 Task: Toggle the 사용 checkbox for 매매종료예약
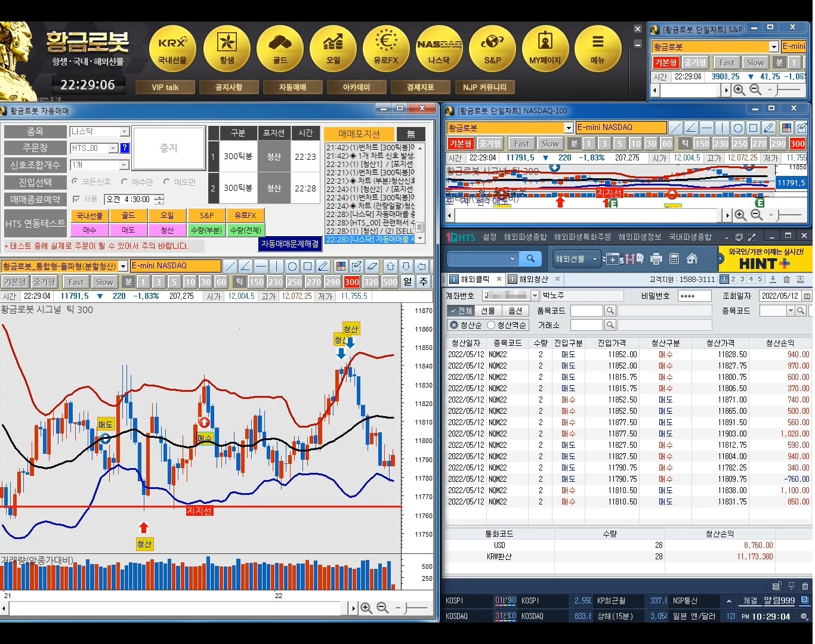tap(76, 199)
